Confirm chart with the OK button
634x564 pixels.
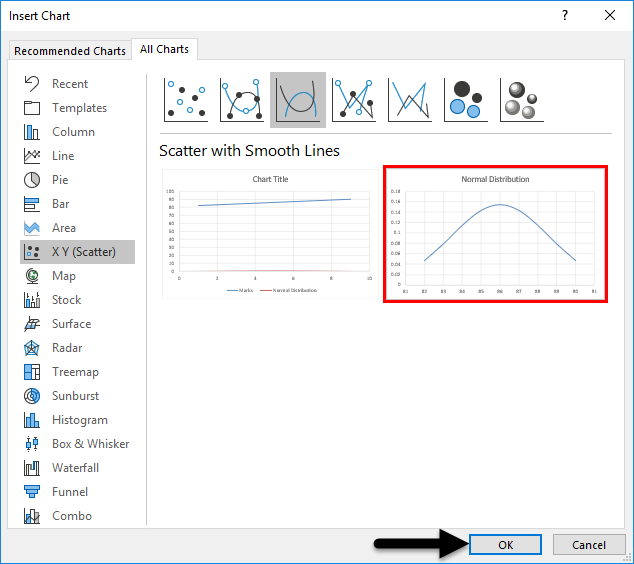505,545
